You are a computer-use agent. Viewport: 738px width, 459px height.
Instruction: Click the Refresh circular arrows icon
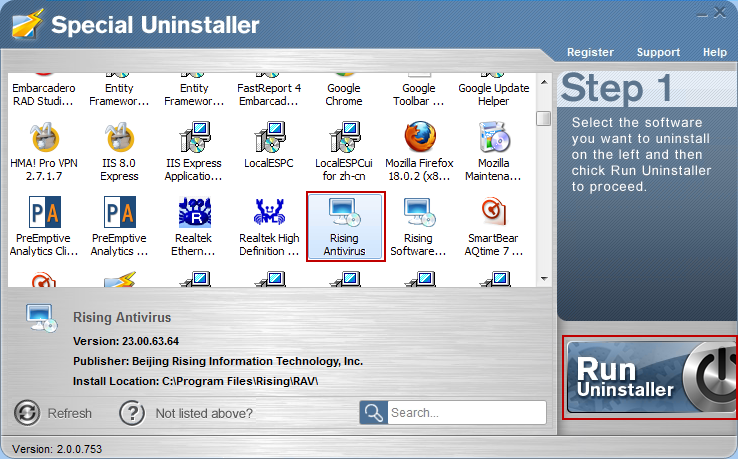pyautogui.click(x=27, y=413)
